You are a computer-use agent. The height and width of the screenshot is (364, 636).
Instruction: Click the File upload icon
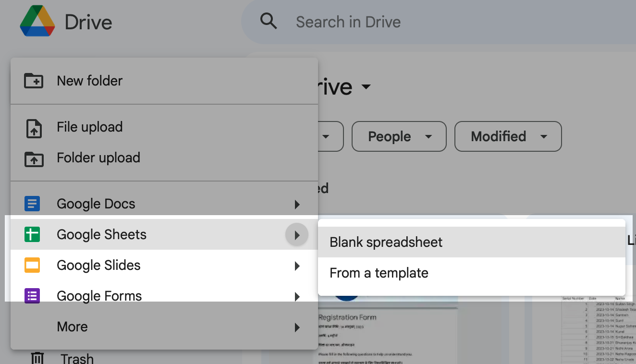[x=34, y=128]
